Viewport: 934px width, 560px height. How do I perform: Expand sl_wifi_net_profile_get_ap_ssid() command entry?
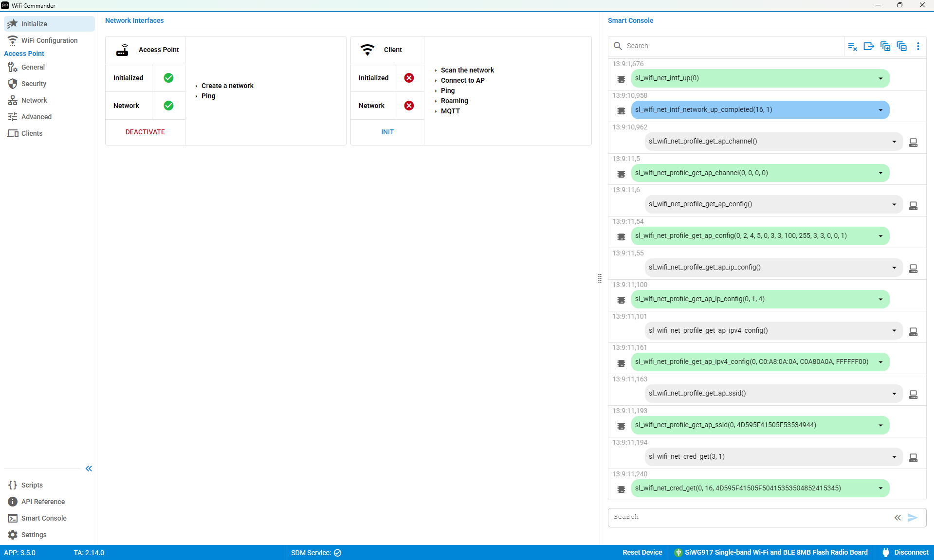tap(894, 394)
